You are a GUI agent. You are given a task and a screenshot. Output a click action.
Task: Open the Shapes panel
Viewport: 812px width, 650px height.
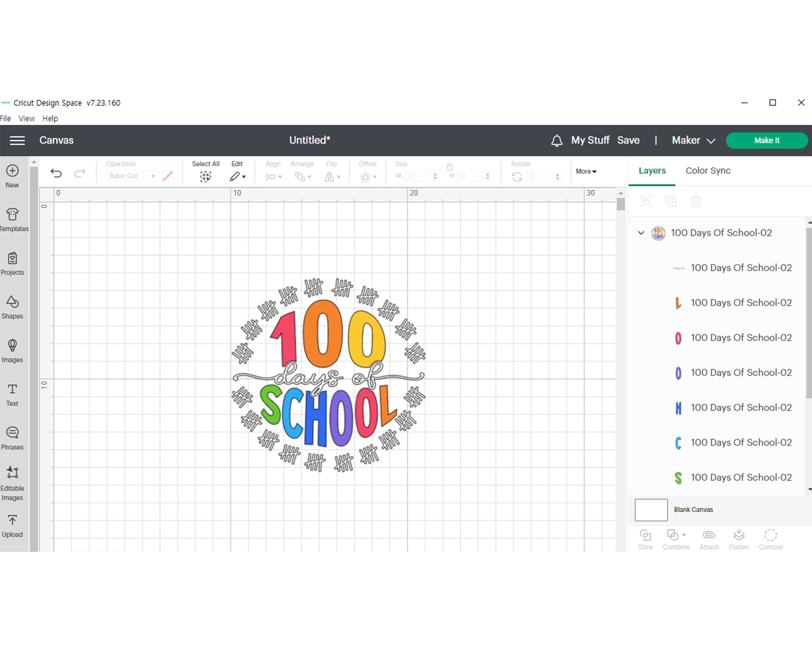(x=12, y=305)
